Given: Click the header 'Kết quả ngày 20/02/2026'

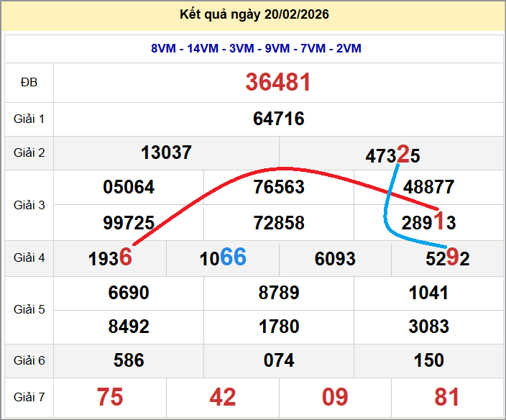Looking at the screenshot, I should click(255, 15).
